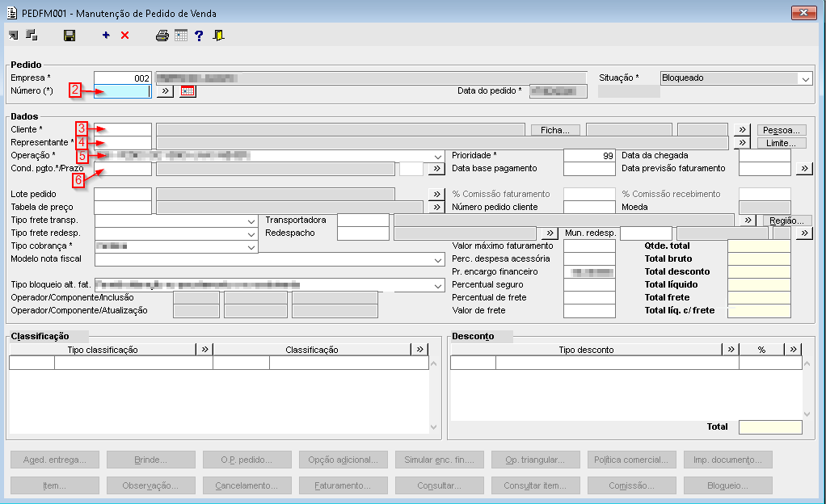Click the blue question mark help icon
The width and height of the screenshot is (826, 504).
199,36
